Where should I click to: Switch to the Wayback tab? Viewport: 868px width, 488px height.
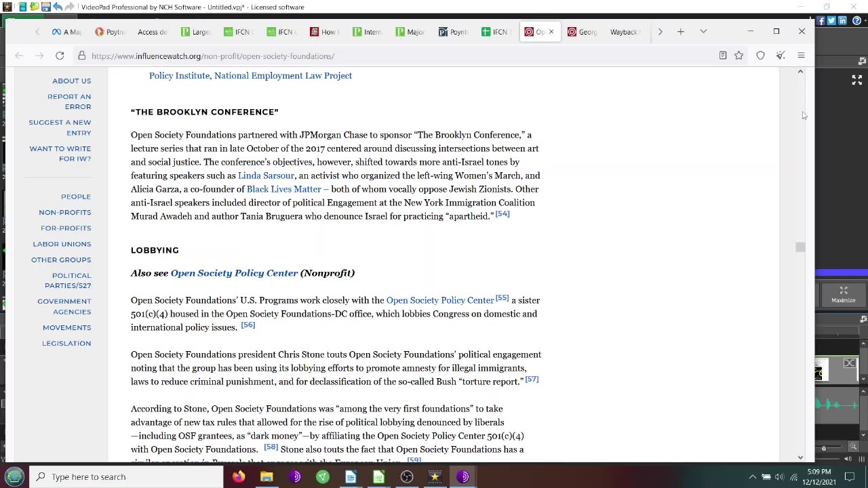[625, 32]
